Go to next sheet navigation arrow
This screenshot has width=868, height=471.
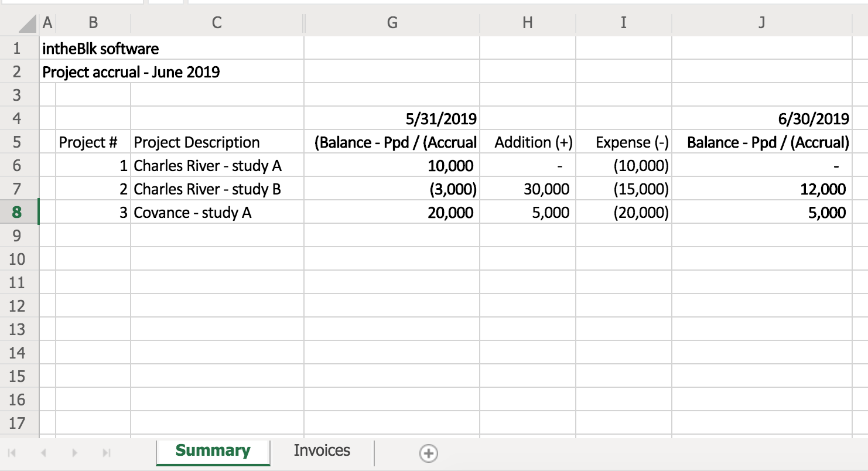pos(75,453)
